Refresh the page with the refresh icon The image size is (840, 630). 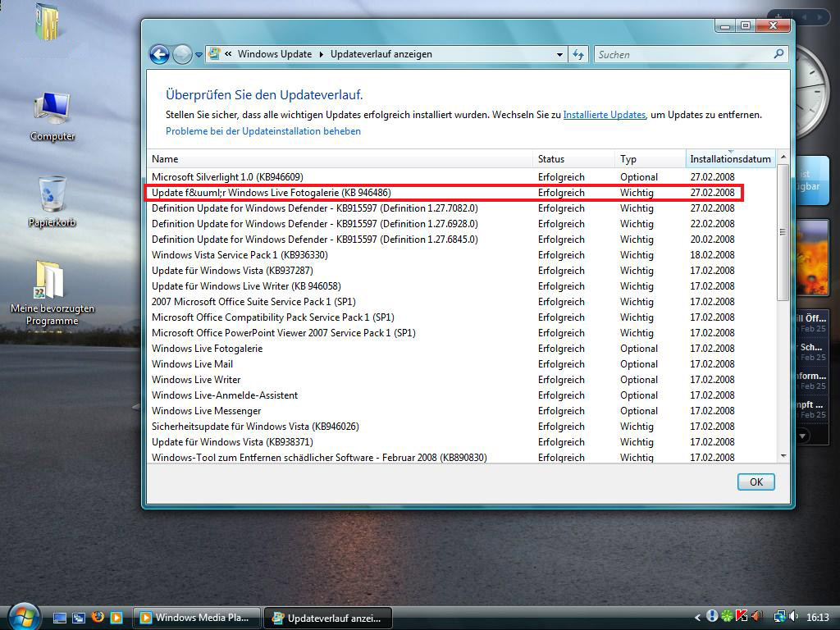tap(578, 55)
